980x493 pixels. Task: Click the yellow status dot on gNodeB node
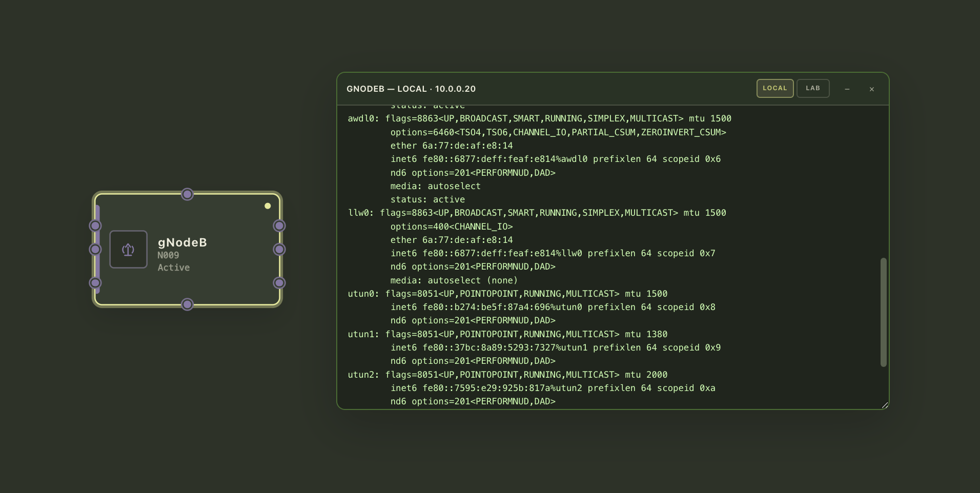click(268, 206)
